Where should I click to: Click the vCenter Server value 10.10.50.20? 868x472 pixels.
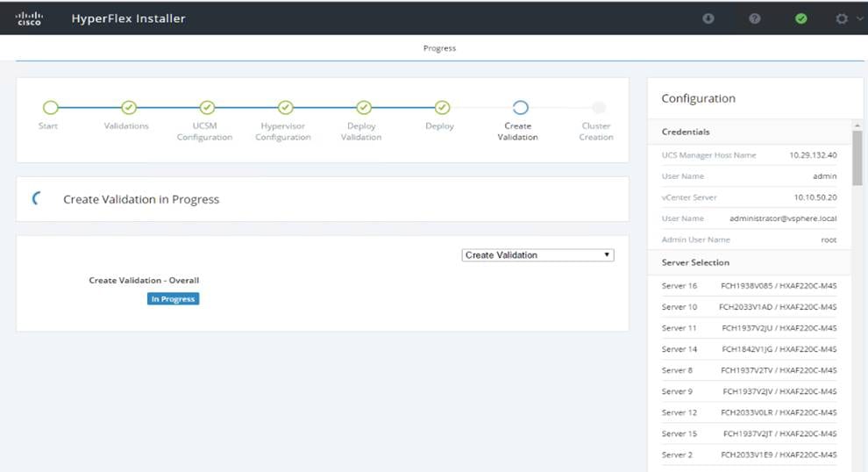point(815,197)
